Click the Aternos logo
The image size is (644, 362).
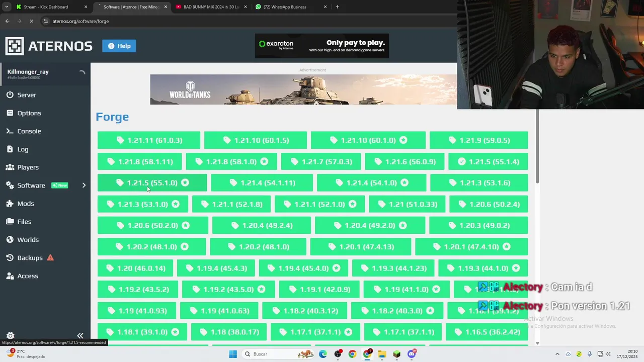pyautogui.click(x=49, y=46)
